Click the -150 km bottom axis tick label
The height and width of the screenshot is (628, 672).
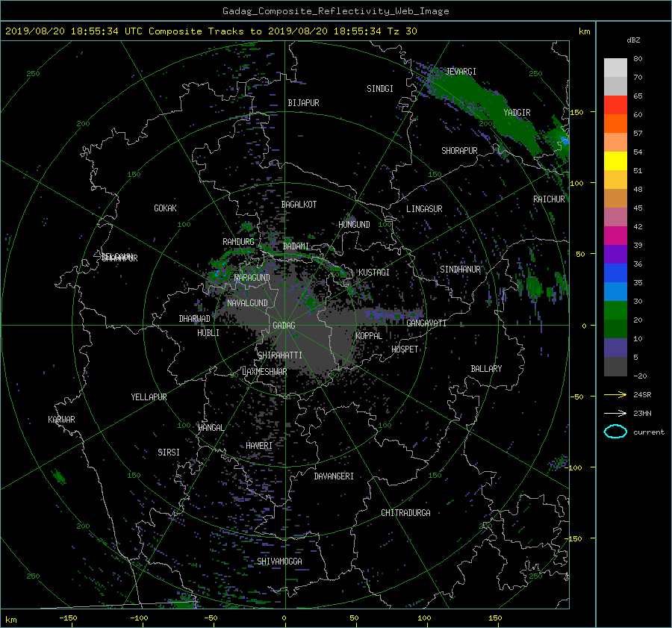point(68,618)
